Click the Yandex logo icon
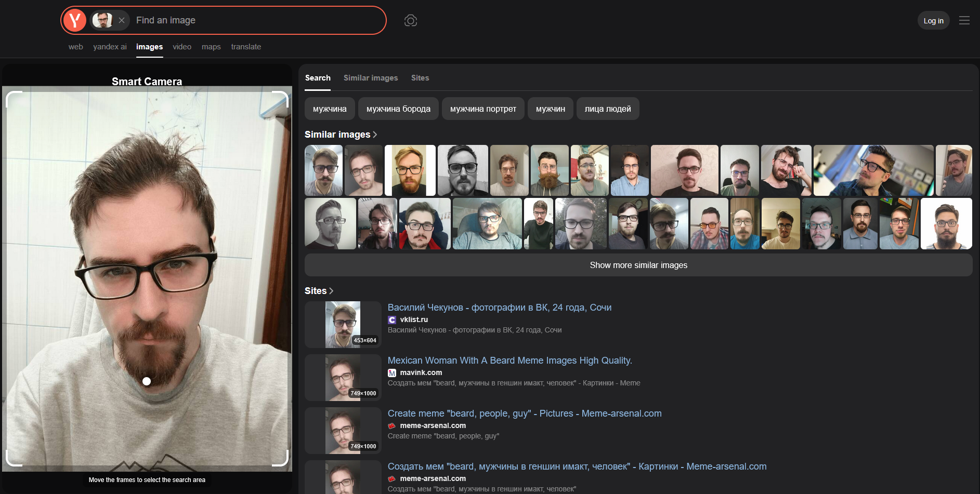Viewport: 980px width, 494px height. (x=75, y=20)
